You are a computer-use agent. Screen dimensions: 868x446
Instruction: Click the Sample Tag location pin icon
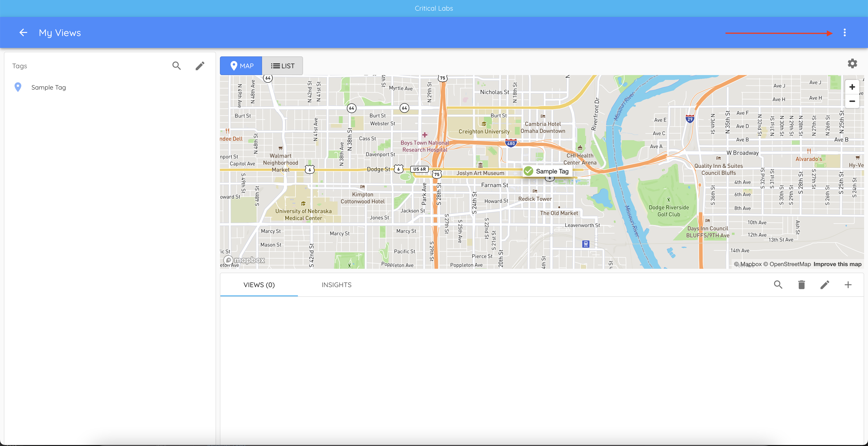[x=18, y=87]
